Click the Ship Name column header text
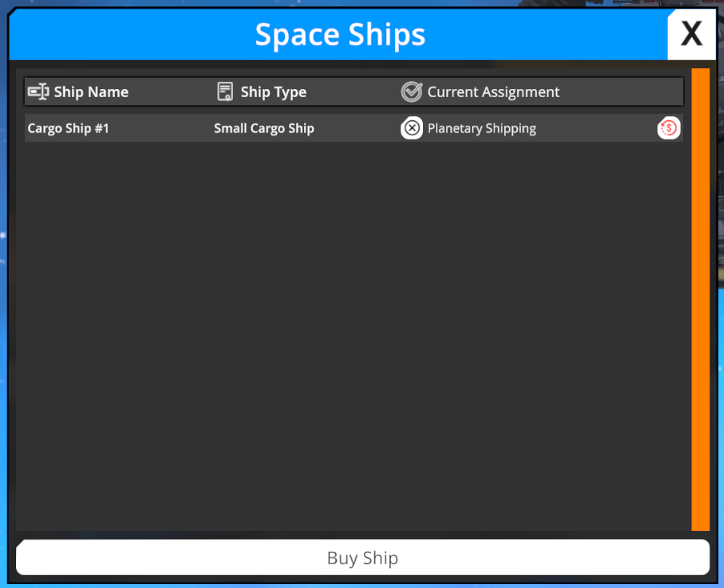Image resolution: width=724 pixels, height=588 pixels. click(x=91, y=92)
